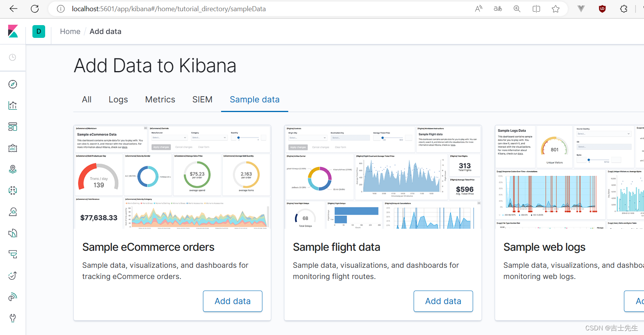Add data for Sample flight data

(x=443, y=301)
